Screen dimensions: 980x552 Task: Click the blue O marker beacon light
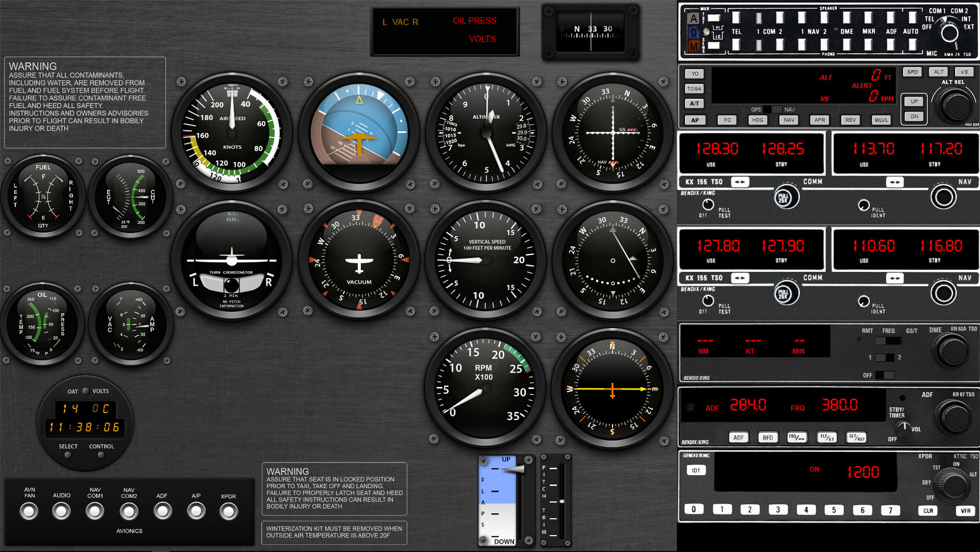694,33
